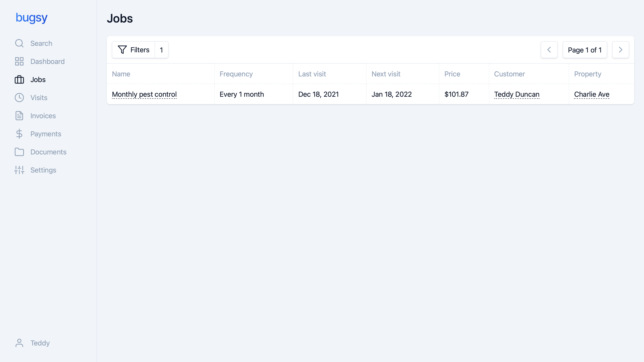Click the Settings sliders icon
The width and height of the screenshot is (644, 362).
19,170
